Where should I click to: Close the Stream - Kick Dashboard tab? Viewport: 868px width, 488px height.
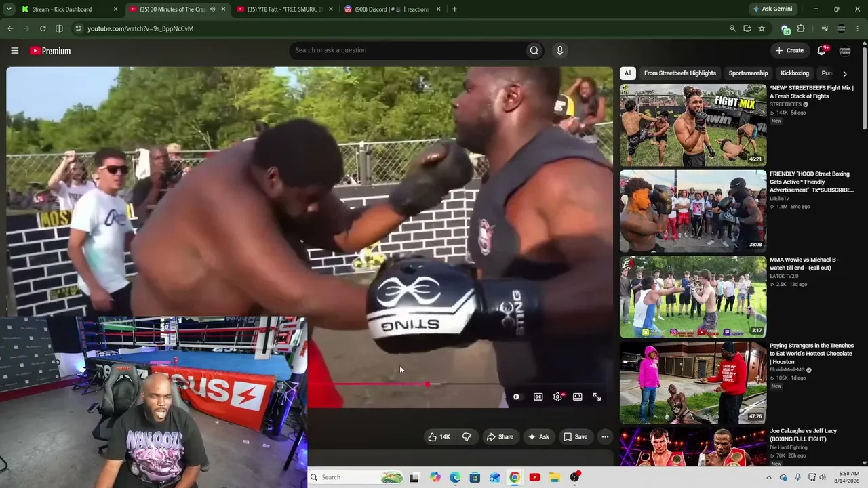(115, 9)
